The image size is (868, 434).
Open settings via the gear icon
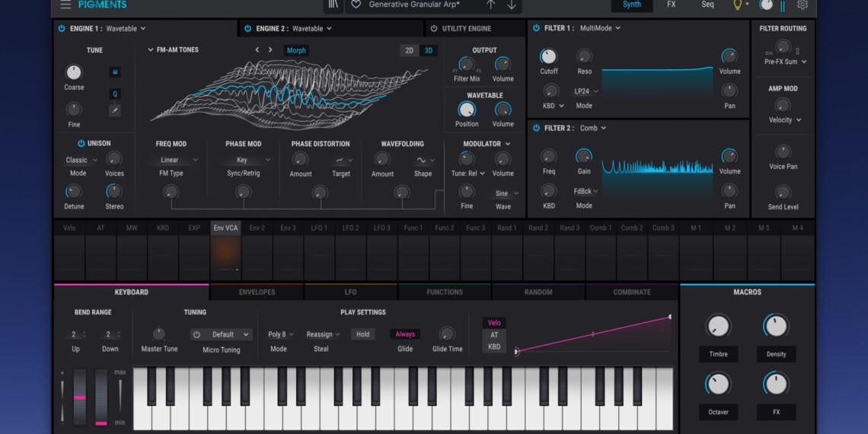[x=803, y=5]
